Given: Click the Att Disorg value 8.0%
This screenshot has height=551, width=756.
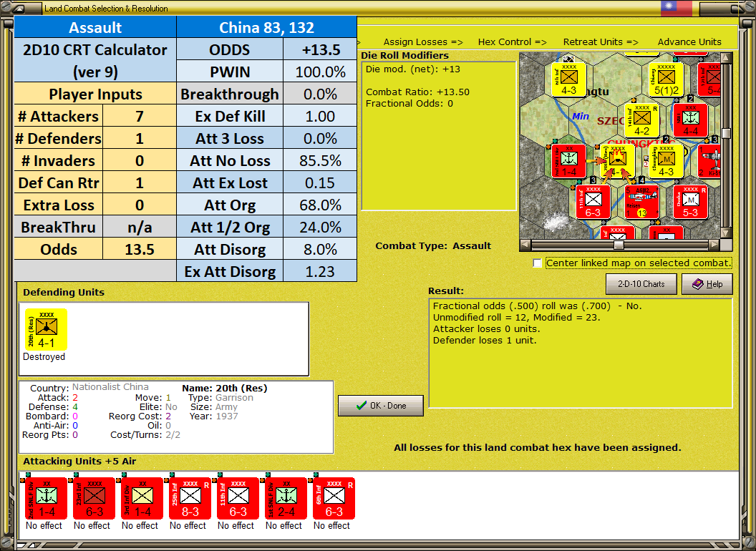Looking at the screenshot, I should pyautogui.click(x=320, y=249).
